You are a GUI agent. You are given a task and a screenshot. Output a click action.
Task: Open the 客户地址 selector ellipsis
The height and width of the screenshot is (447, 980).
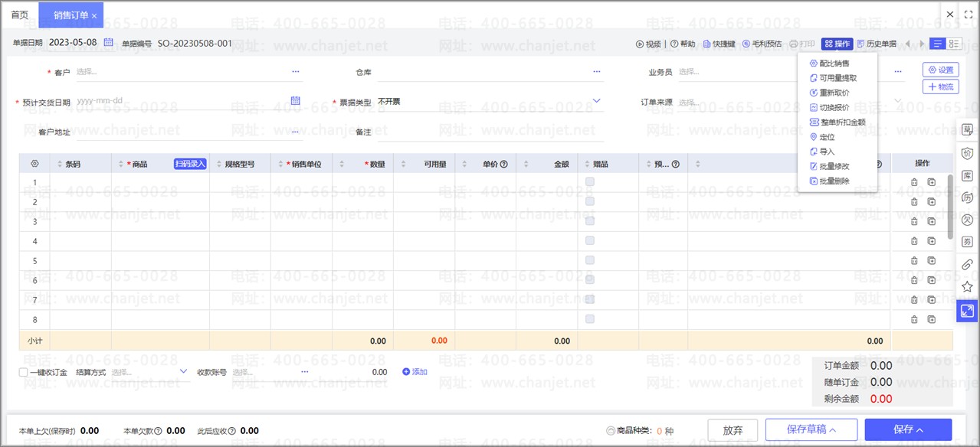(x=296, y=132)
